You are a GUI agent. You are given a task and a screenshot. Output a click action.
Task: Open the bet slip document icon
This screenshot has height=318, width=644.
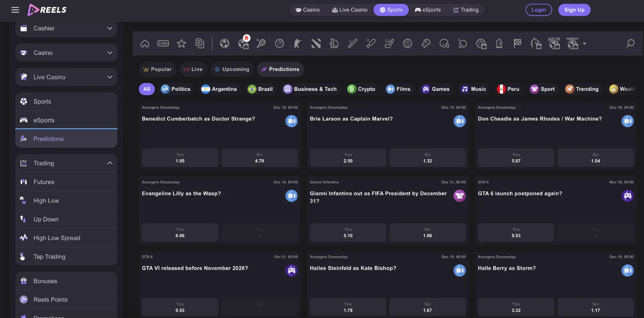coord(200,43)
